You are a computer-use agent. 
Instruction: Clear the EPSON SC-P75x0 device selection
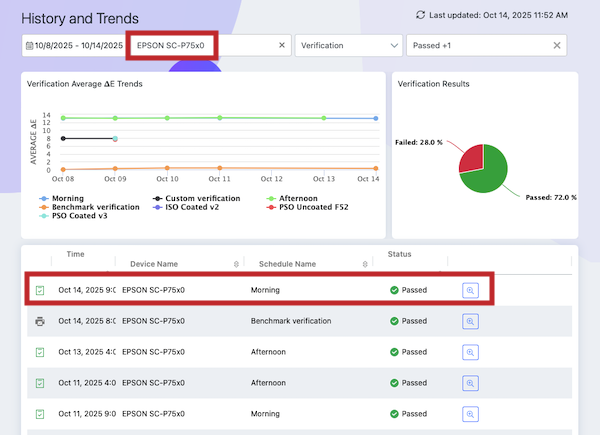(282, 46)
